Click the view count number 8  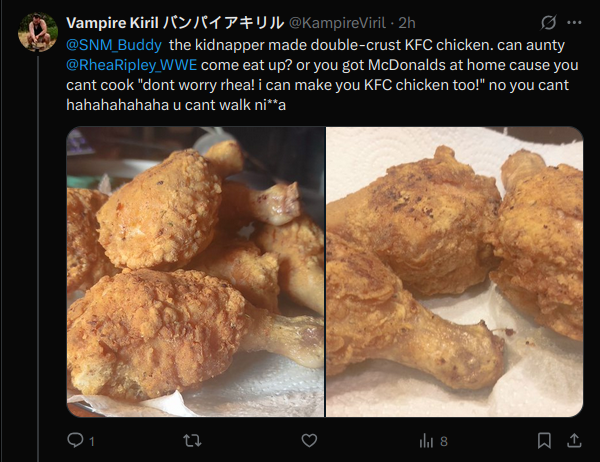click(x=444, y=441)
